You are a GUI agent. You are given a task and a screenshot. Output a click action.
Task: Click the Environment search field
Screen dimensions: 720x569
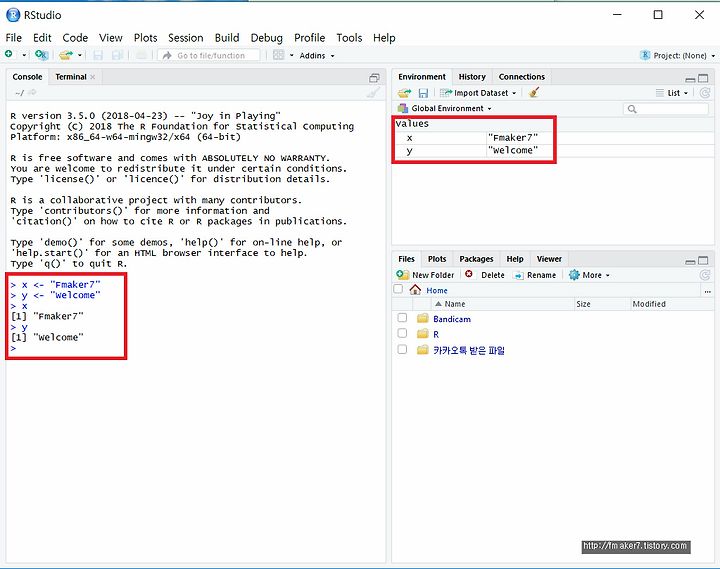(x=666, y=109)
